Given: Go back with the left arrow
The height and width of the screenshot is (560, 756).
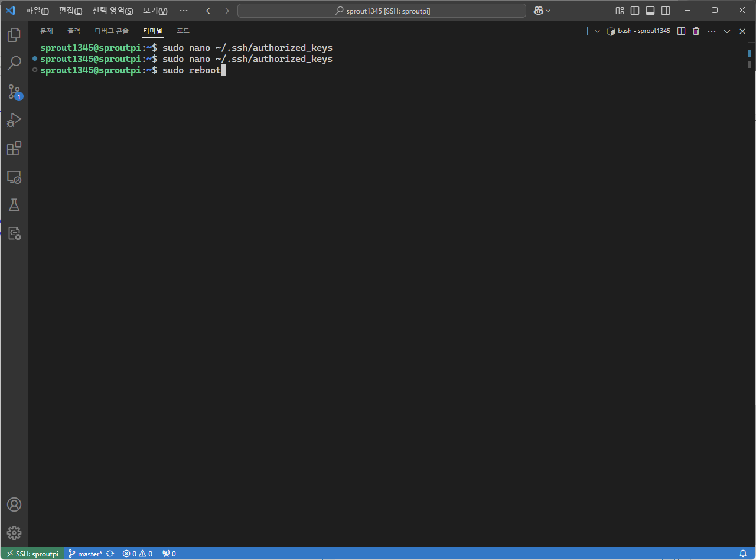Looking at the screenshot, I should click(210, 11).
